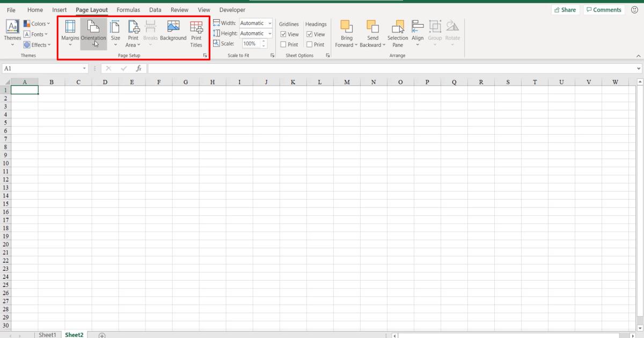Click the Bring Forward icon
The image size is (644, 338).
[x=346, y=32]
